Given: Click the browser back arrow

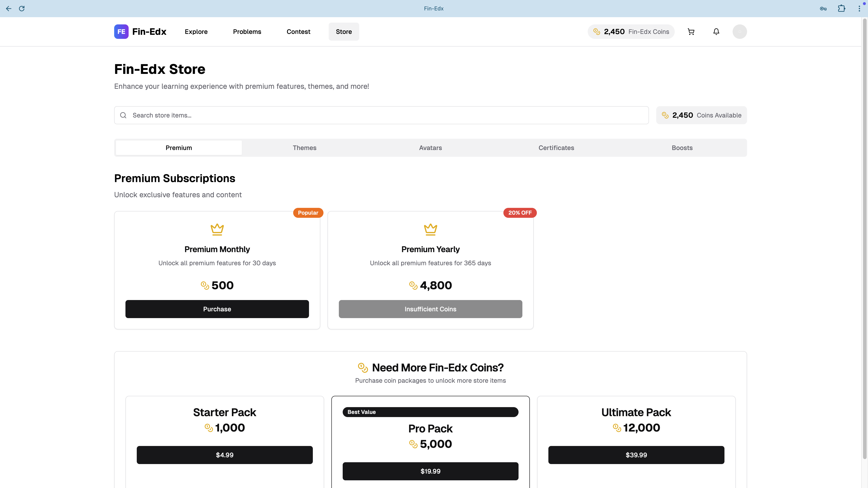Looking at the screenshot, I should tap(9, 8).
